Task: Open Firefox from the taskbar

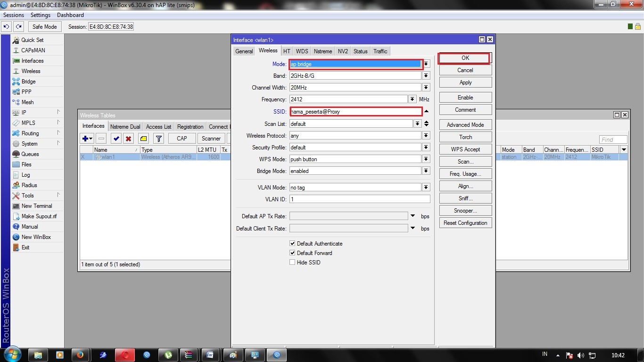Action: pyautogui.click(x=80, y=355)
